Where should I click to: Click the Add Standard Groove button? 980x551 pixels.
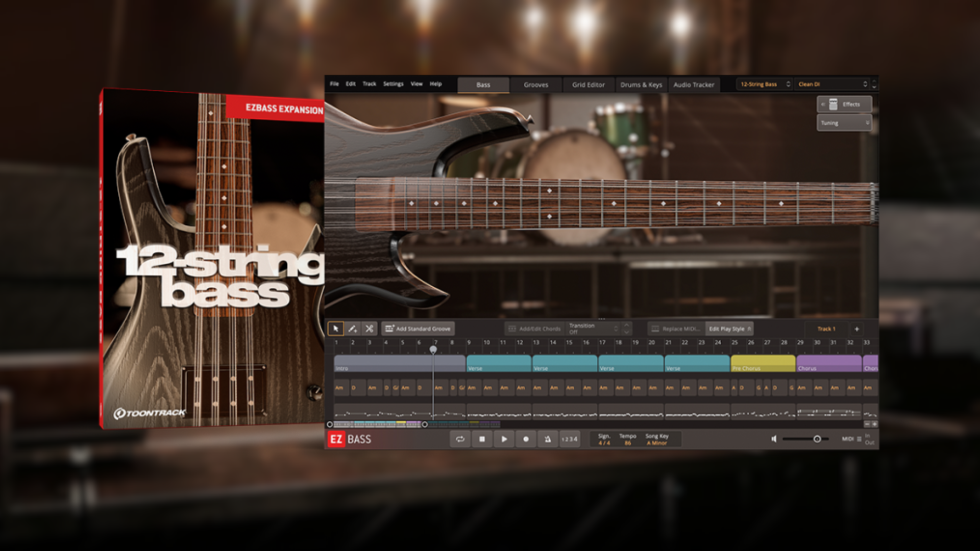point(419,329)
